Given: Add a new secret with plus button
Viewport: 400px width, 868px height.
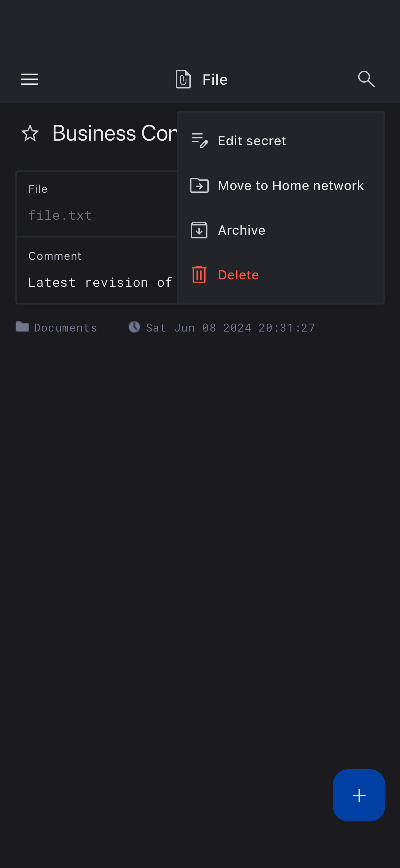Looking at the screenshot, I should (358, 795).
